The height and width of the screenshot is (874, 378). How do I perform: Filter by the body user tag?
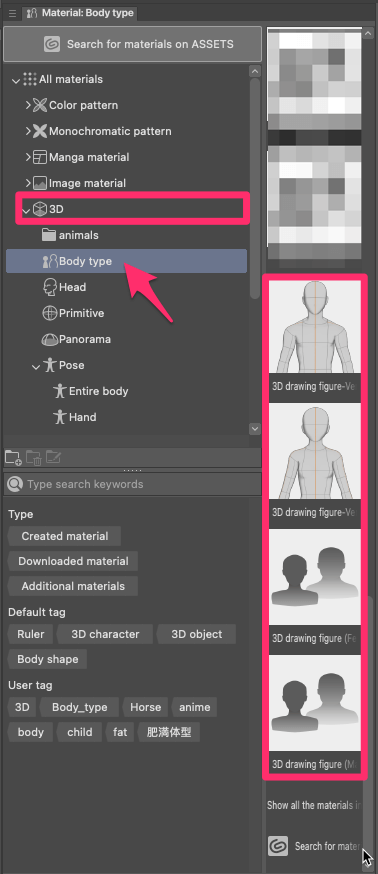point(30,732)
